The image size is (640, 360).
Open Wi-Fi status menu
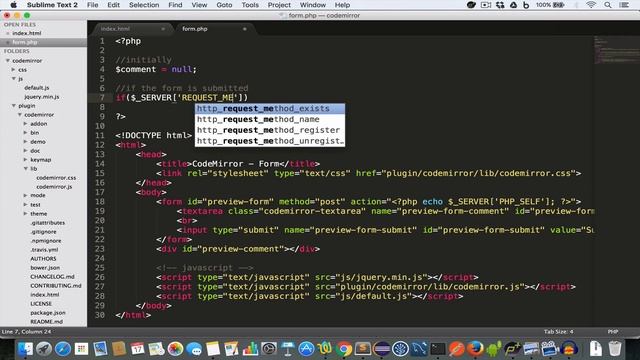point(591,5)
